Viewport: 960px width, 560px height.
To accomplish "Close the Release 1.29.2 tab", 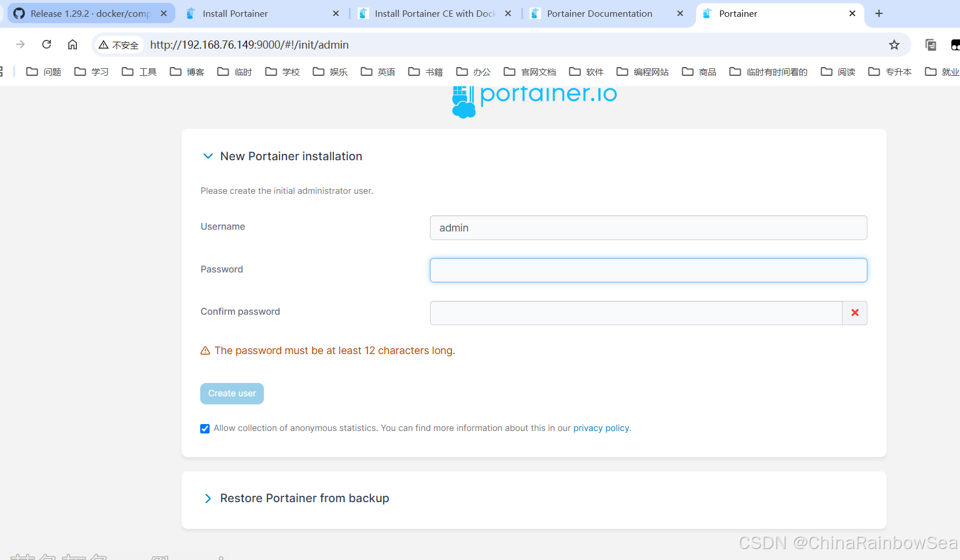I will pos(164,13).
